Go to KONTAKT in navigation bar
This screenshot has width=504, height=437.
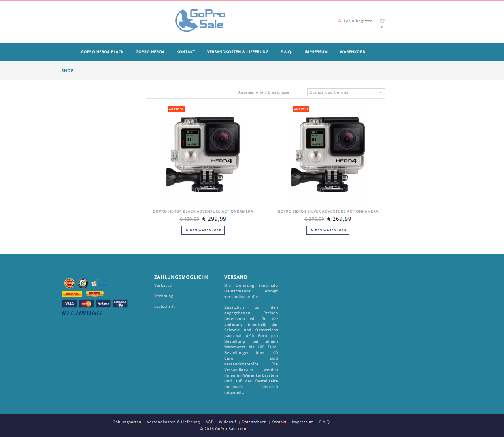pos(186,52)
